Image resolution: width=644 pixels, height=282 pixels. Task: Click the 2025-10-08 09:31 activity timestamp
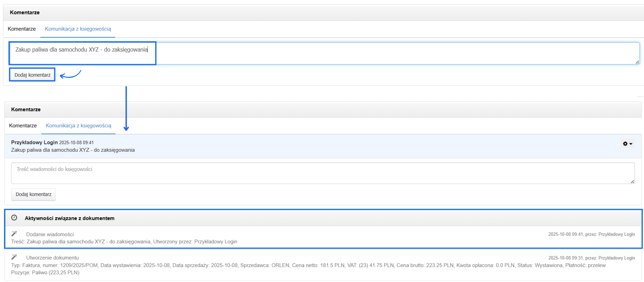tap(592, 258)
